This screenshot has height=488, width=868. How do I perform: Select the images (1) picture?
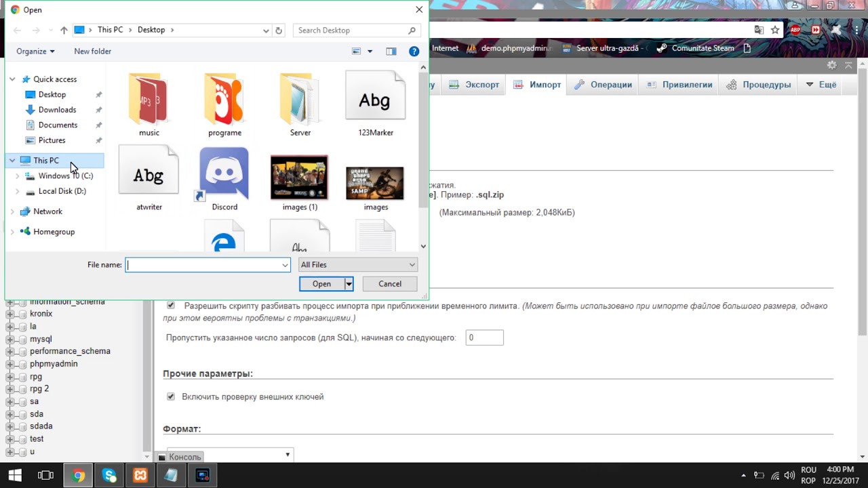coord(299,183)
